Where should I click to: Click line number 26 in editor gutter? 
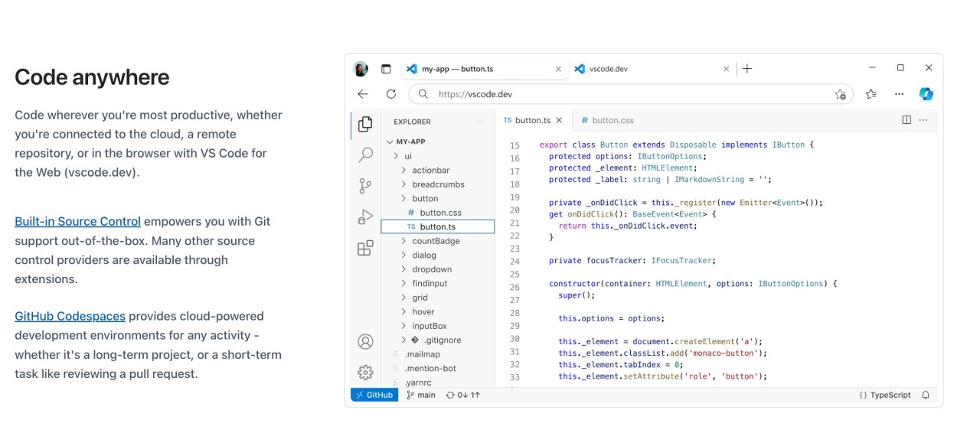(x=514, y=288)
